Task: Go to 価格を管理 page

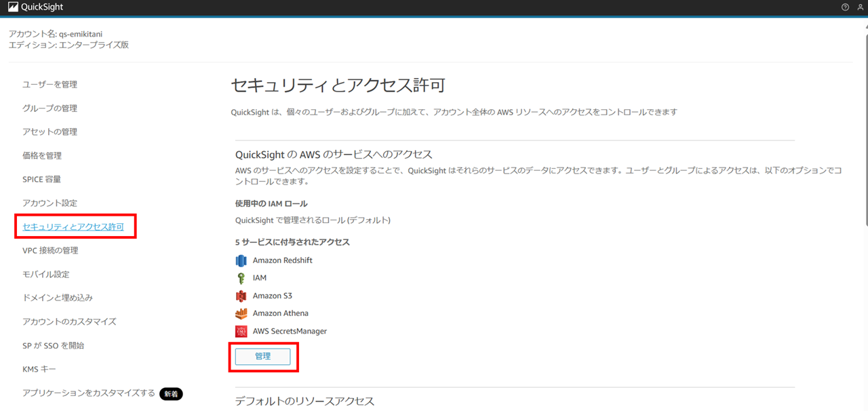Action: pyautogui.click(x=42, y=156)
